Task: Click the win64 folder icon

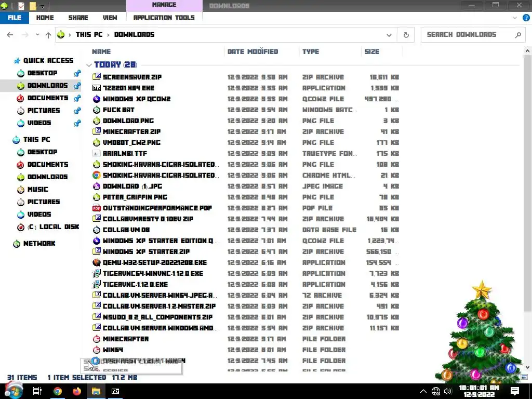Action: coord(97,350)
